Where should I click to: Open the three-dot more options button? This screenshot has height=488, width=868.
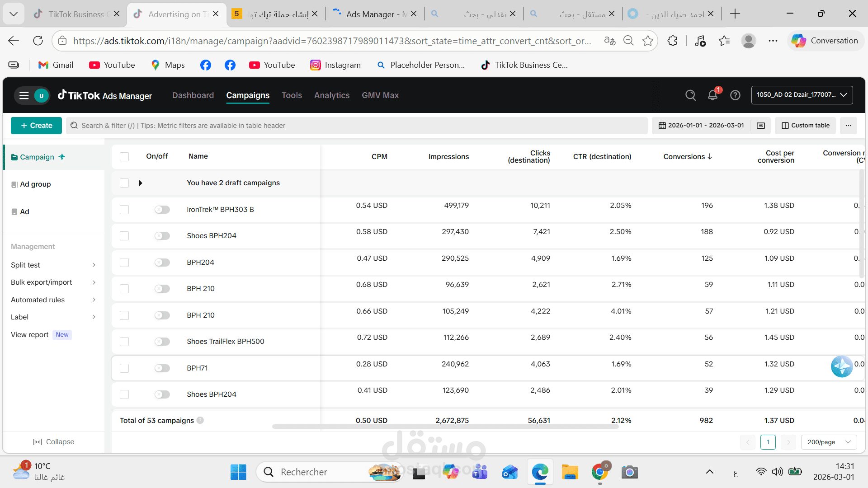tap(849, 126)
